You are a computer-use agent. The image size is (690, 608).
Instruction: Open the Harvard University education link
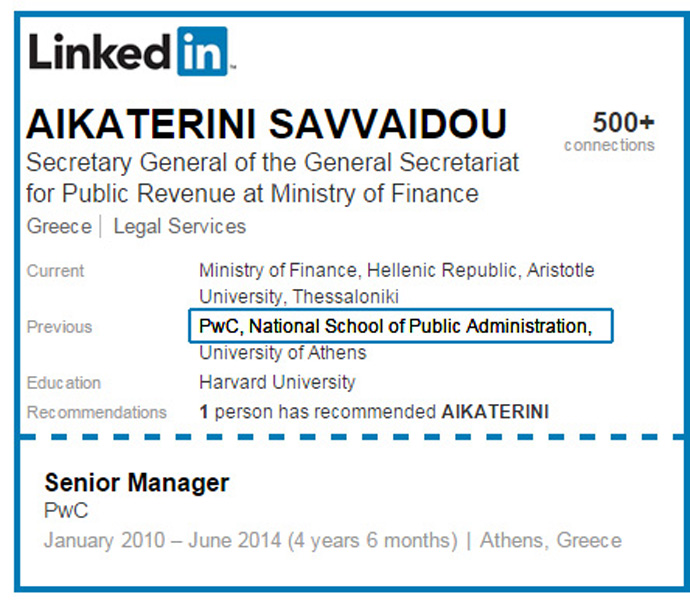click(x=277, y=382)
